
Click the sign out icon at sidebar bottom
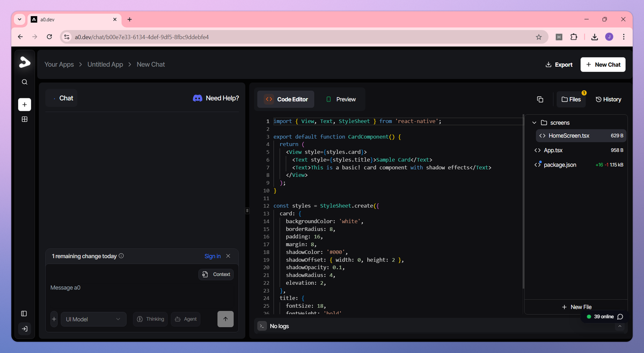click(24, 328)
